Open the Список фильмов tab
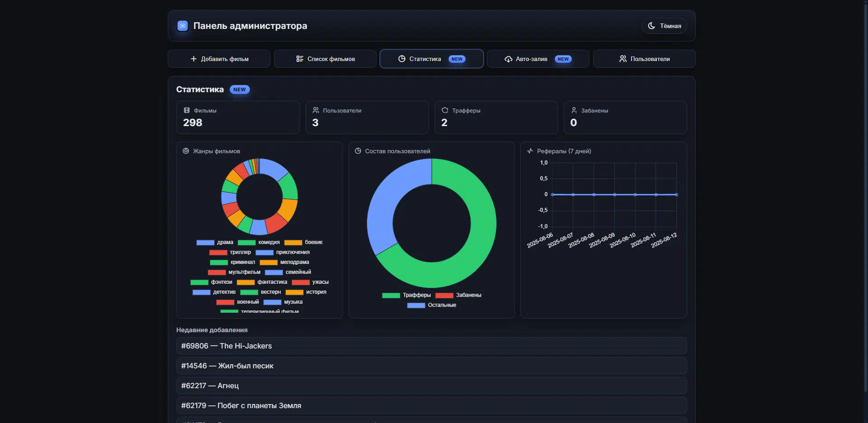Screen dimensions: 868x423 pyautogui.click(x=325, y=59)
